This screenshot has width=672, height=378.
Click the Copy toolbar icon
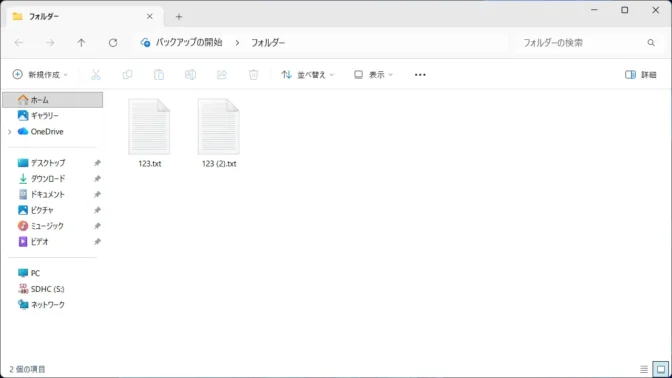(127, 75)
